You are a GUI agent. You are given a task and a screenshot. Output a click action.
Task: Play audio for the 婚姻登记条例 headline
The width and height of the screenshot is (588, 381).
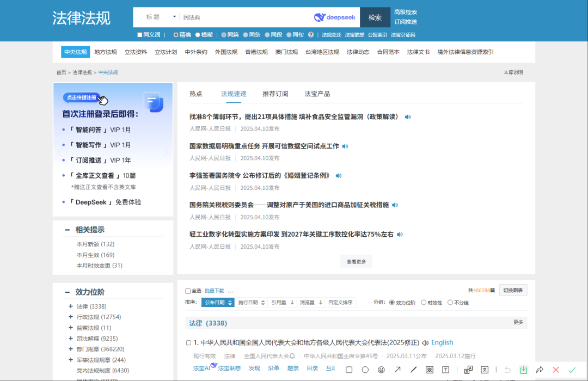(x=339, y=175)
